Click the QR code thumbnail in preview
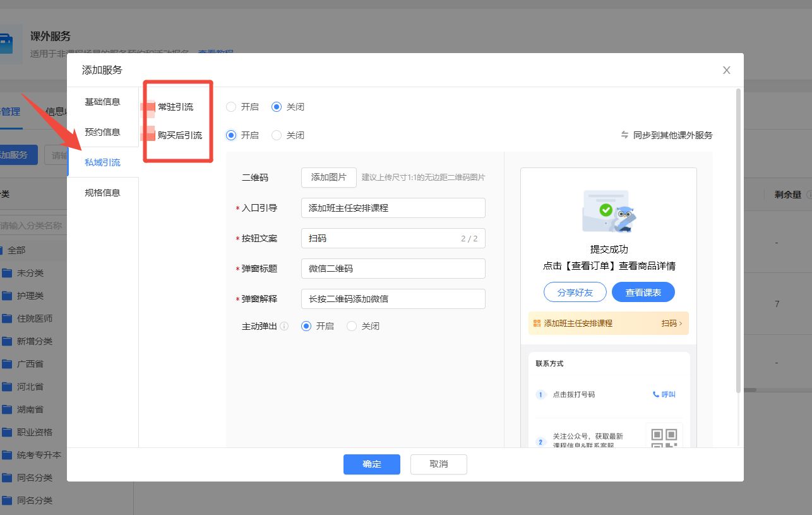812x515 pixels. [664, 437]
